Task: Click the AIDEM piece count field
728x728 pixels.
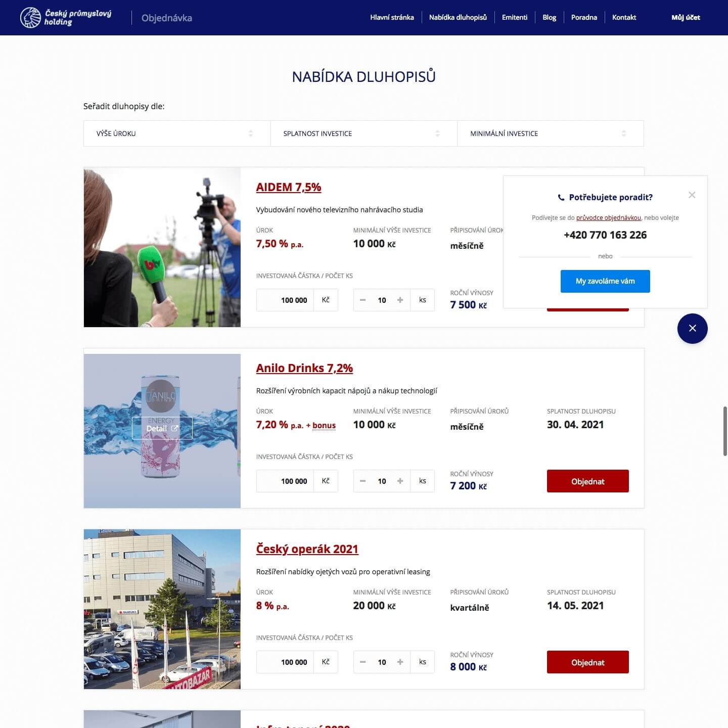Action: click(382, 300)
